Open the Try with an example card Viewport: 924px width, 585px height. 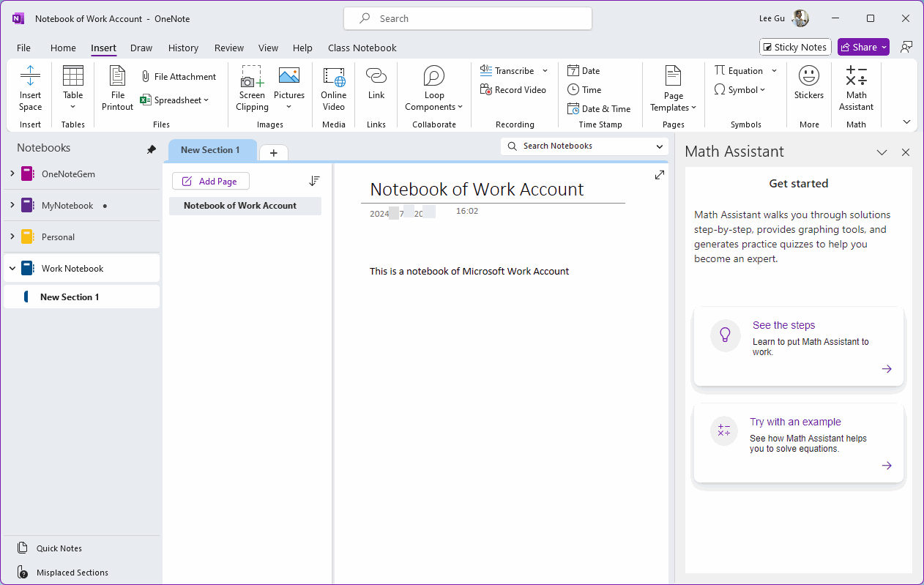(799, 443)
